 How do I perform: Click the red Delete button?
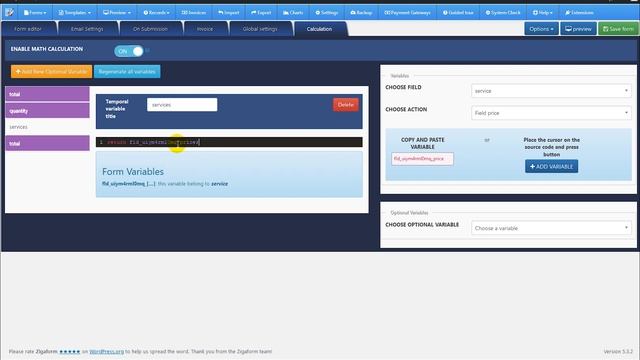pyautogui.click(x=346, y=105)
